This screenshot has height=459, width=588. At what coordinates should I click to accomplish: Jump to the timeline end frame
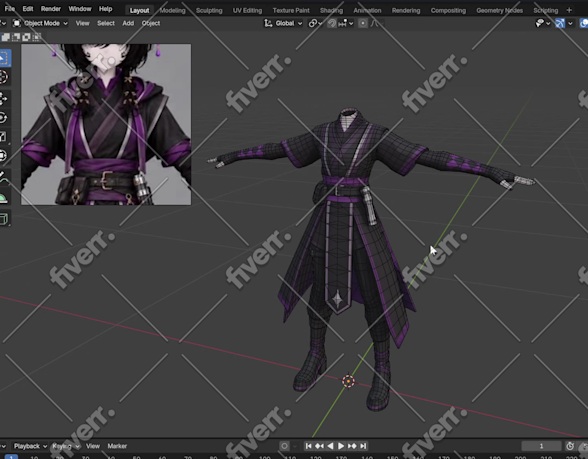pyautogui.click(x=363, y=446)
